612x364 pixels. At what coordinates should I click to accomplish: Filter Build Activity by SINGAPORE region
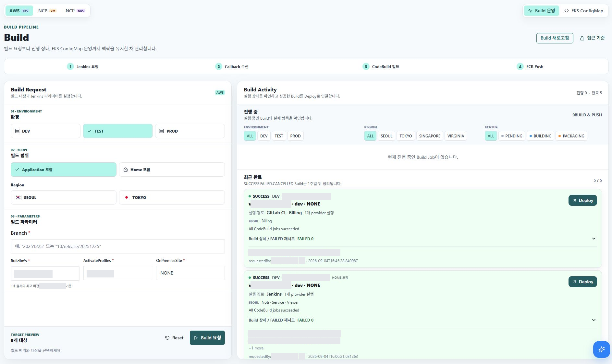pyautogui.click(x=430, y=136)
